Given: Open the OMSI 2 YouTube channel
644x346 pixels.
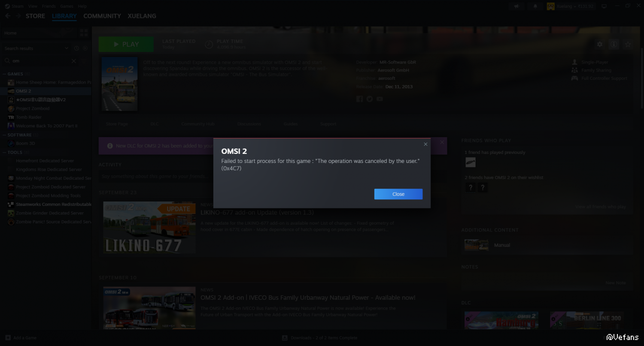Looking at the screenshot, I should click(x=380, y=99).
